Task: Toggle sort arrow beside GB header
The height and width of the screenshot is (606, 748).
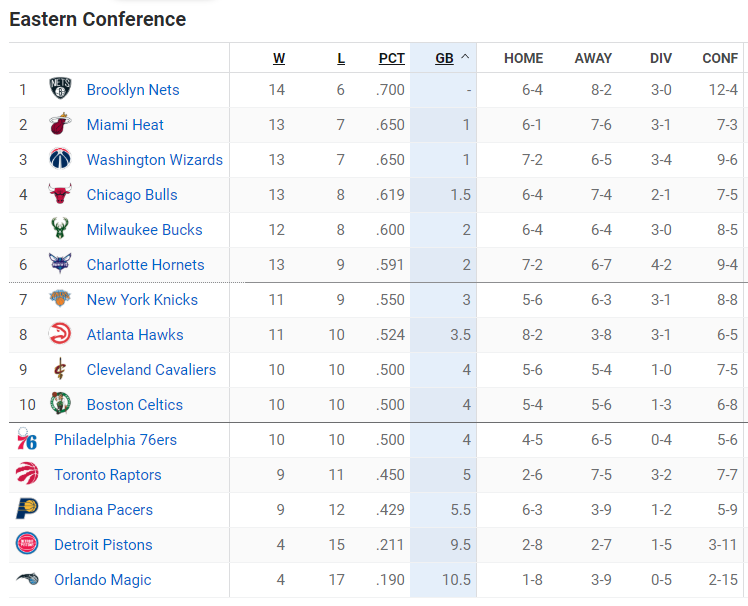Action: pos(465,57)
